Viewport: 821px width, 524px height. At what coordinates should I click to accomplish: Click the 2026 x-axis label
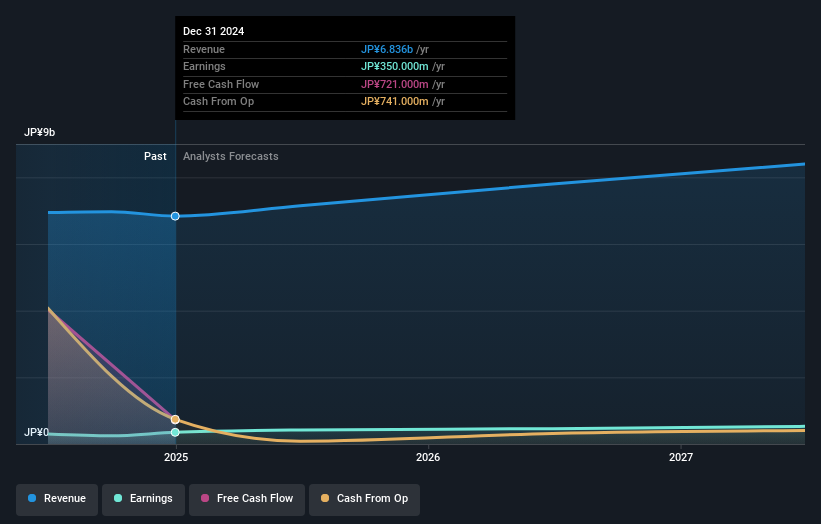pyautogui.click(x=428, y=457)
